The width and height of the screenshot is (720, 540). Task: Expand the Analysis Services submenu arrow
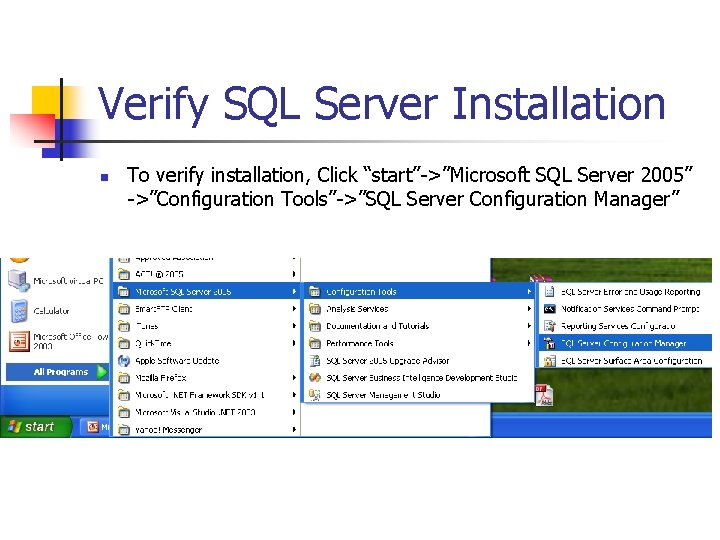click(529, 309)
